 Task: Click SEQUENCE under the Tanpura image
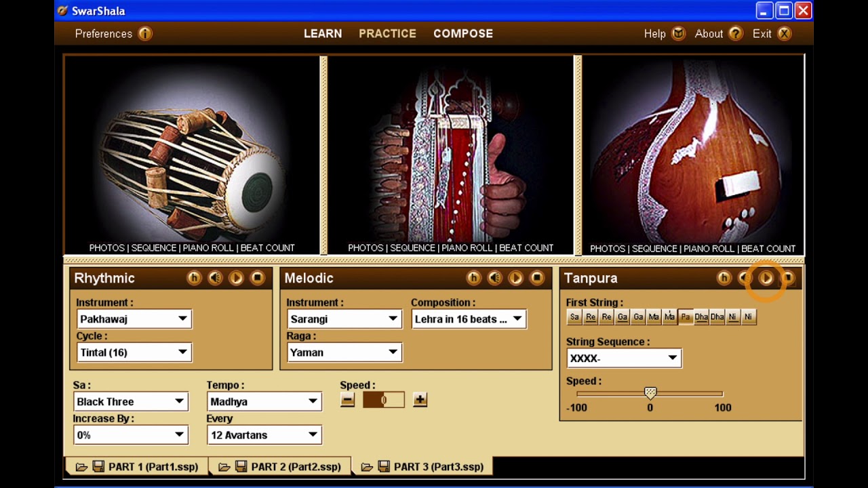pyautogui.click(x=654, y=249)
